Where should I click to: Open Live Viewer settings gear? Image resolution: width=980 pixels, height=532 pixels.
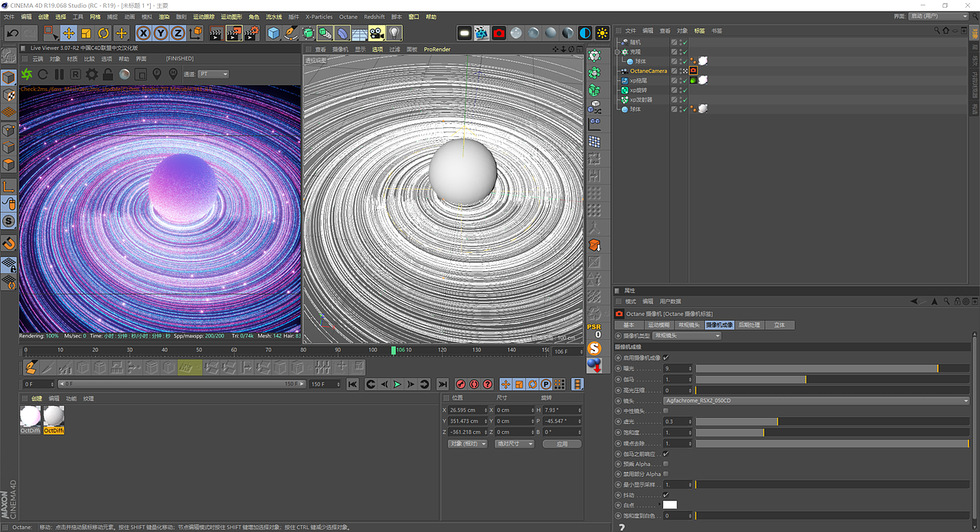coord(92,74)
